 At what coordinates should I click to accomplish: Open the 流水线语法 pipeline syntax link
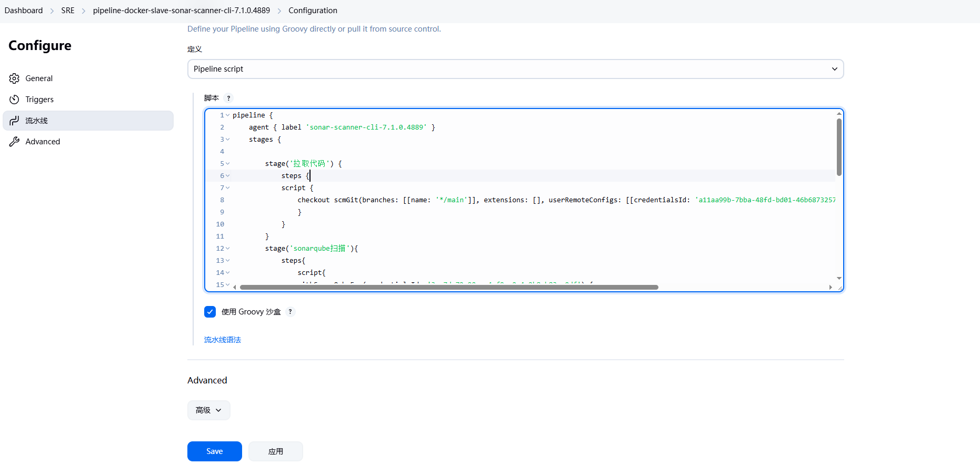coord(222,340)
